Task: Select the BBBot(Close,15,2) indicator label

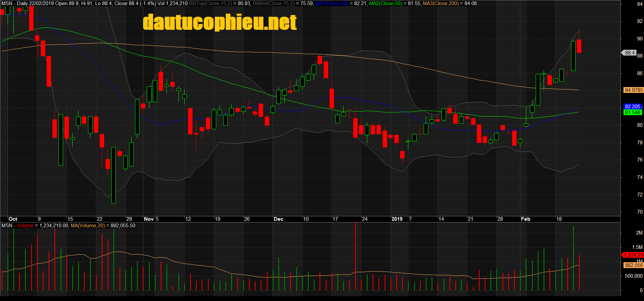Action: point(274,3)
